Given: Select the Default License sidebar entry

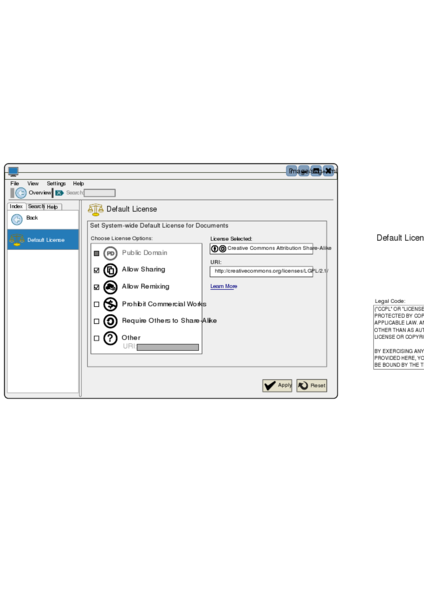Looking at the screenshot, I should [43, 240].
